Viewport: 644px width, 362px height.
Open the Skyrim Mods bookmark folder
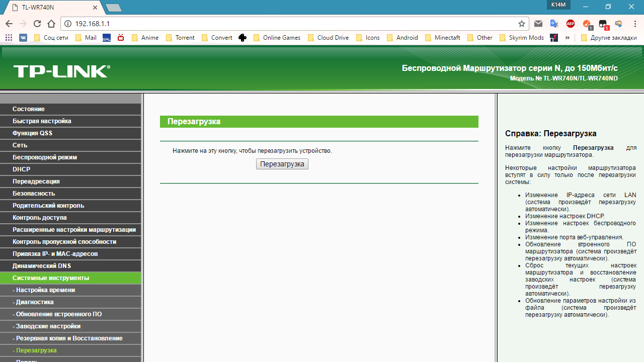click(x=522, y=38)
